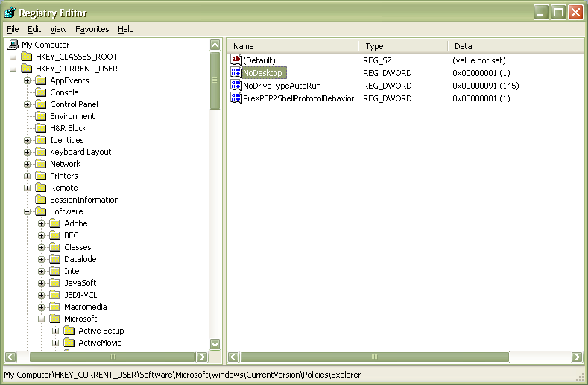Click tree pane horizontal scroll left arrow
Screen dimensions: 588x385
pos(11,357)
